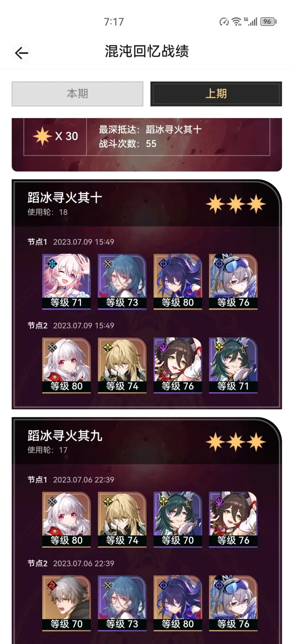Tap the level 76 goggles character in 其十 node 1

click(233, 282)
